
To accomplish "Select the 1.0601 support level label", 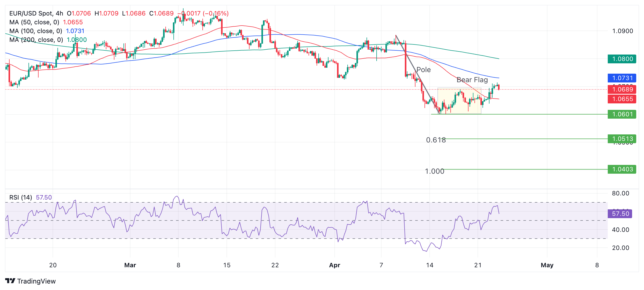I will coord(622,114).
